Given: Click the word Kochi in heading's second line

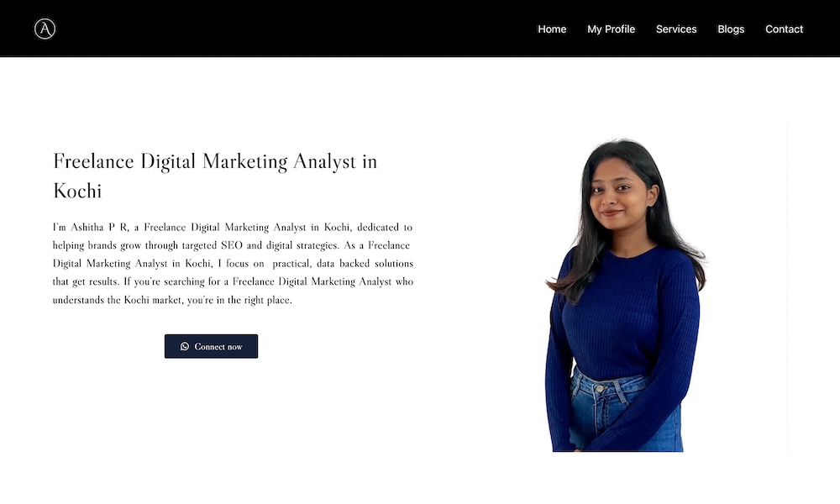Looking at the screenshot, I should coord(77,191).
